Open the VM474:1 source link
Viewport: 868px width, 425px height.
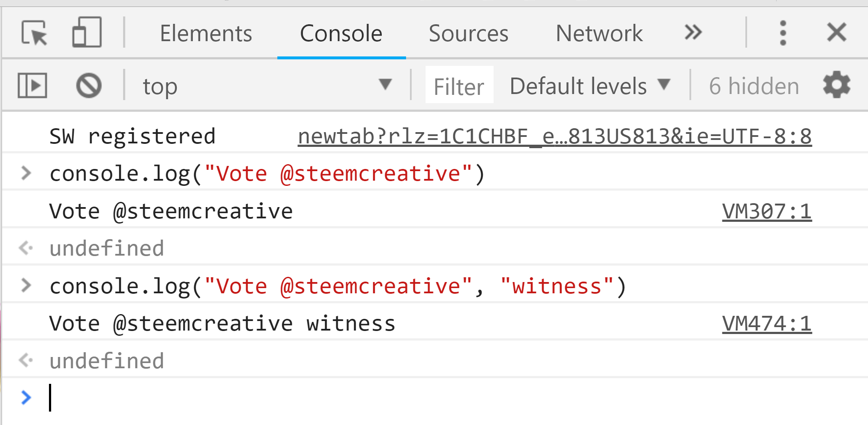click(767, 324)
